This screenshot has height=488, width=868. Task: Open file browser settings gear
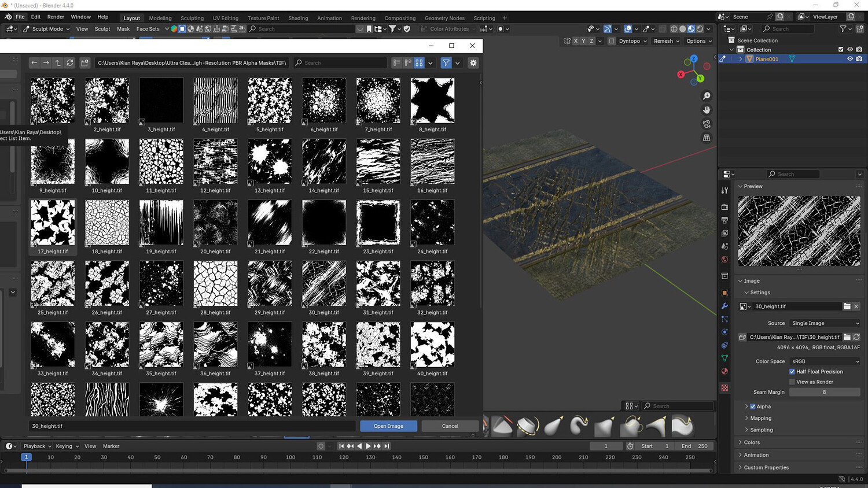[473, 63]
